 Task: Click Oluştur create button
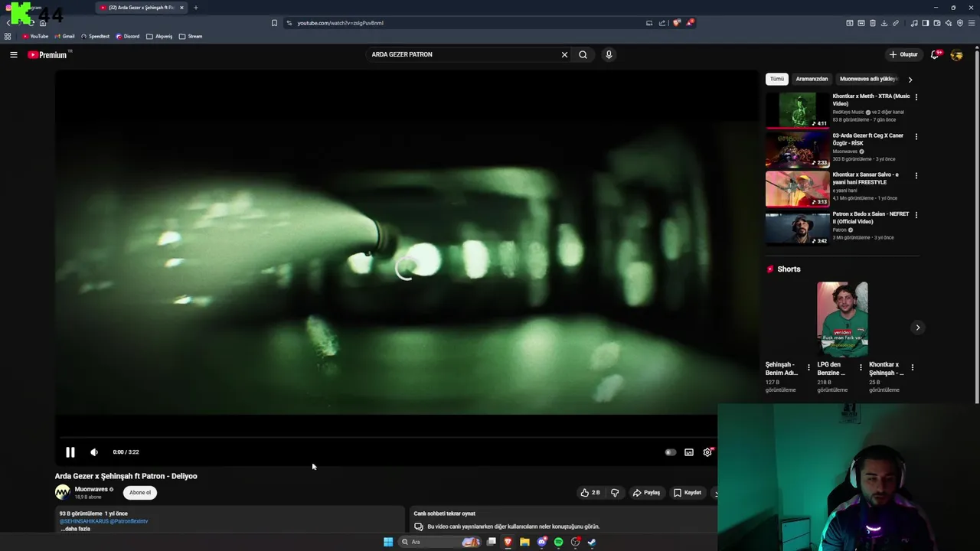(903, 54)
